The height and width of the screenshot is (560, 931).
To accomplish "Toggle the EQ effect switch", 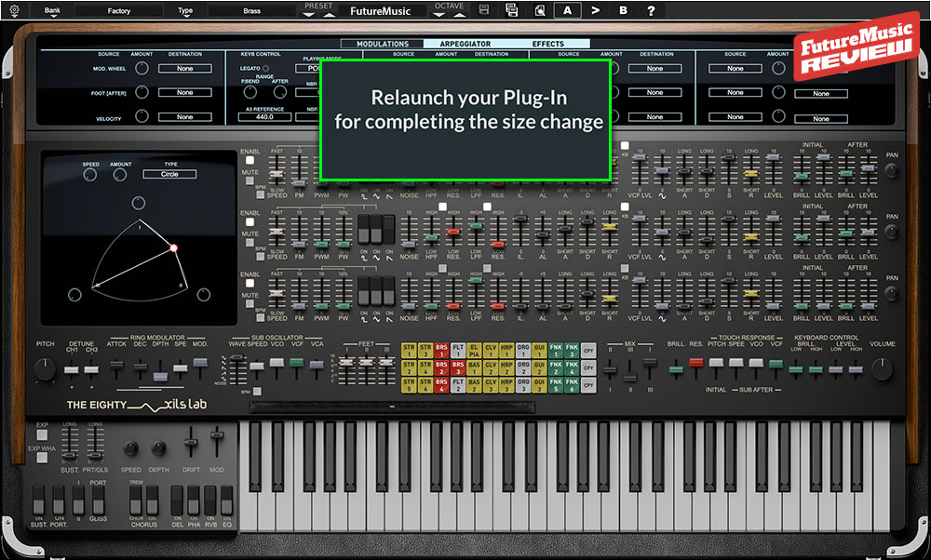I will pyautogui.click(x=227, y=502).
